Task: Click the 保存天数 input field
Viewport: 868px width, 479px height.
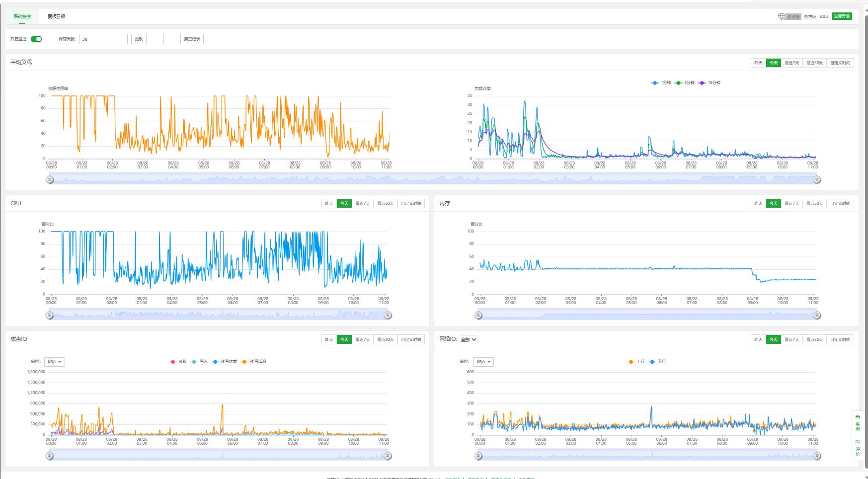Action: coord(103,39)
